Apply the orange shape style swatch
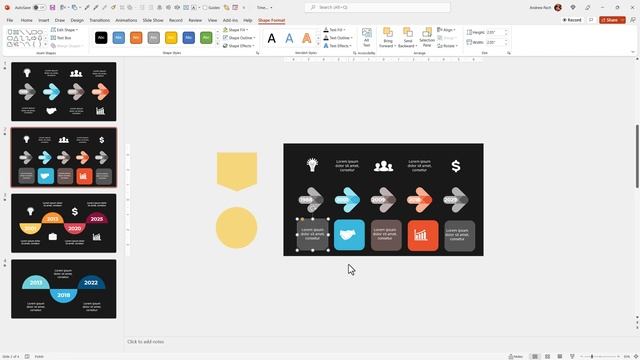The height and width of the screenshot is (360, 640). point(136,38)
